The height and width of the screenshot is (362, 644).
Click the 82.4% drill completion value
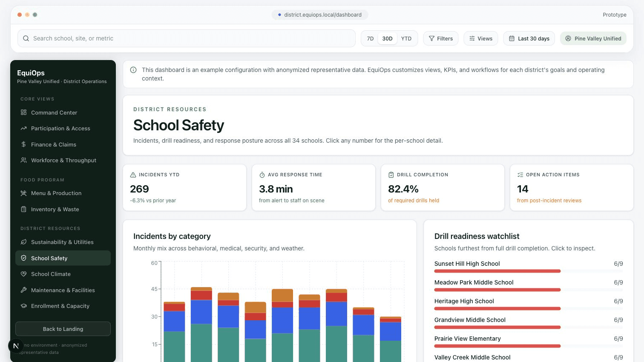403,189
